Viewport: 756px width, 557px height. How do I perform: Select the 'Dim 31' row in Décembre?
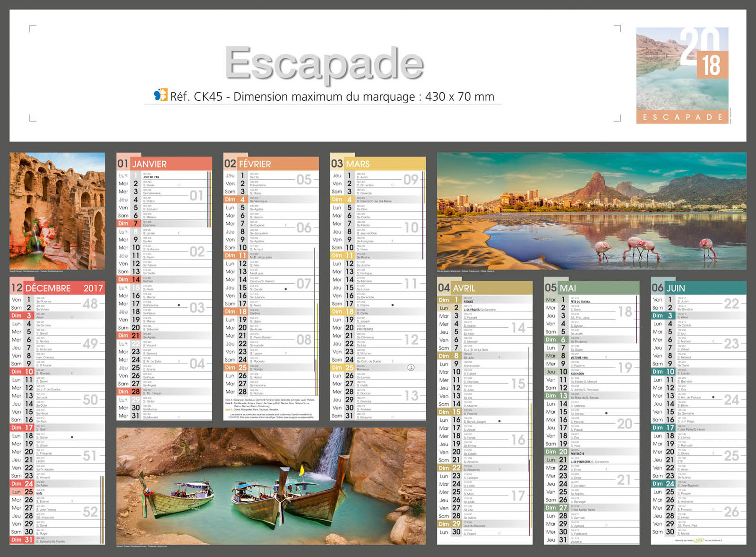pos(57,540)
